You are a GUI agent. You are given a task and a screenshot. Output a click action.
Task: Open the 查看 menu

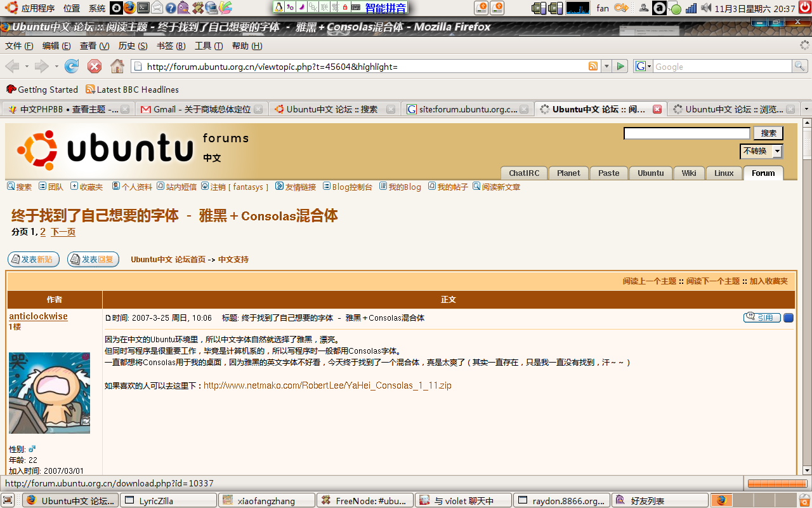pos(95,46)
